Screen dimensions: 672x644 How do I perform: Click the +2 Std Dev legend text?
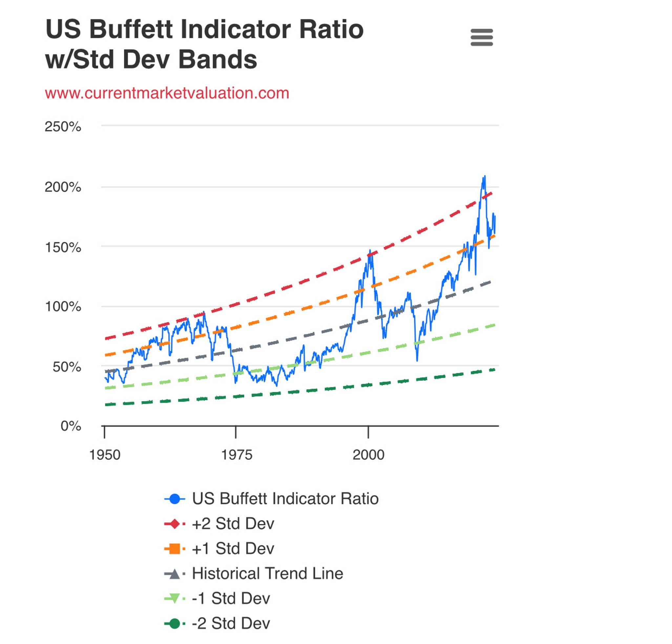[x=233, y=524]
